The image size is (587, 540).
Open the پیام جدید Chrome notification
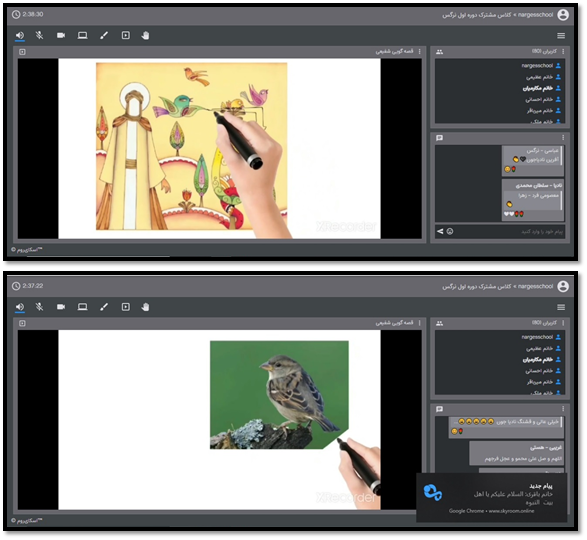click(x=492, y=497)
